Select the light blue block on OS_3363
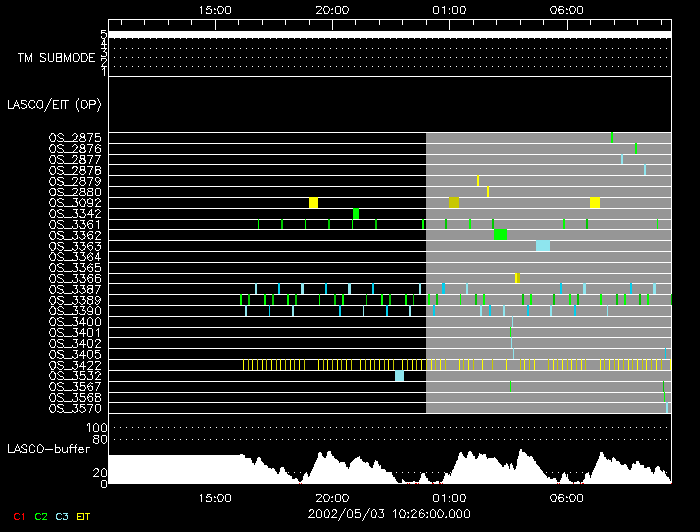 pyautogui.click(x=543, y=246)
